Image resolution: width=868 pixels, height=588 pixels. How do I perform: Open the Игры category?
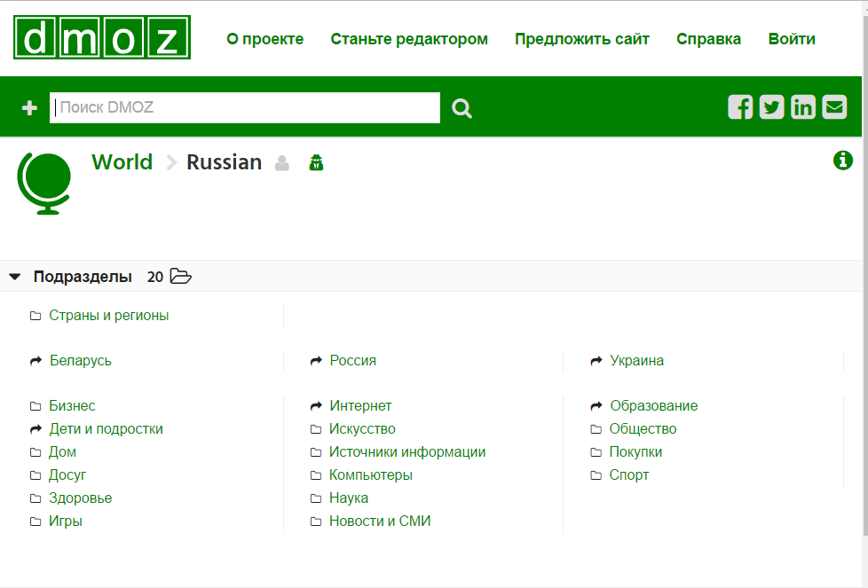66,521
